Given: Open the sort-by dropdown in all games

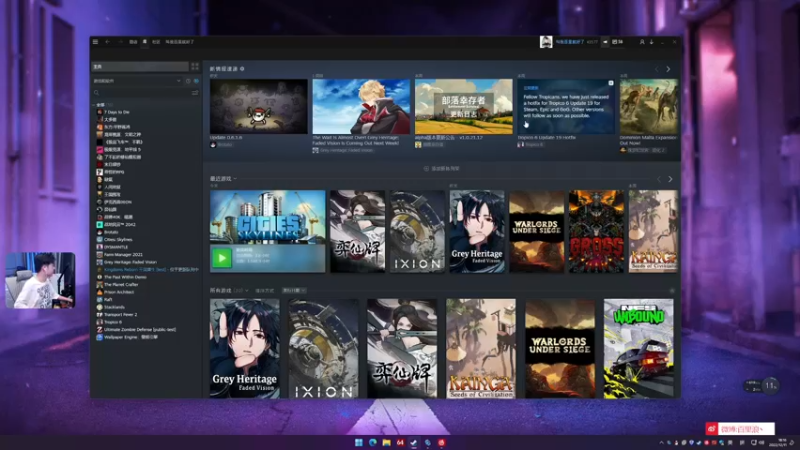Looking at the screenshot, I should 294,290.
